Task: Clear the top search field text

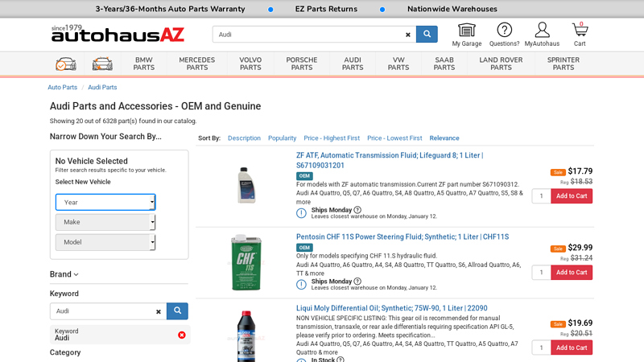Action: [408, 35]
